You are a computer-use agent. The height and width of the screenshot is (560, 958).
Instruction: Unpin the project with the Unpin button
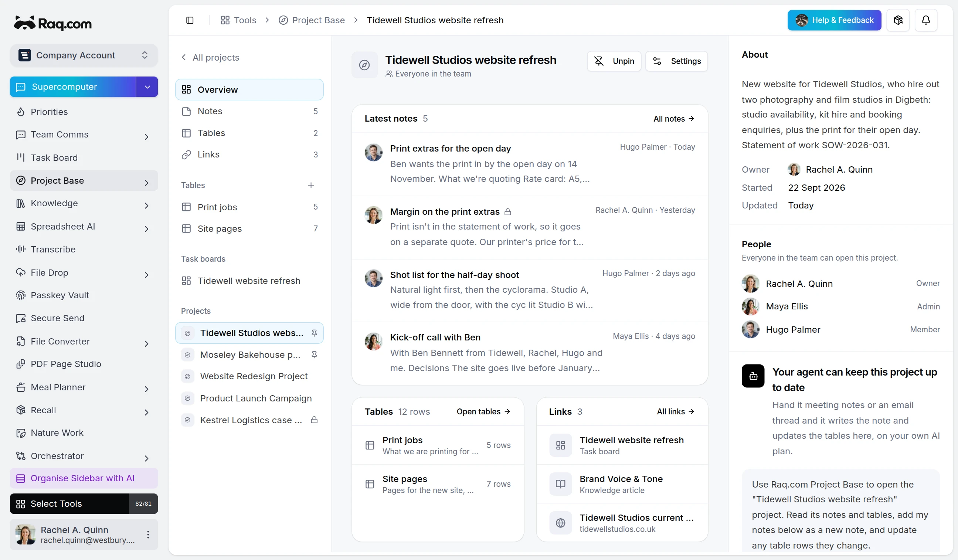pyautogui.click(x=614, y=61)
